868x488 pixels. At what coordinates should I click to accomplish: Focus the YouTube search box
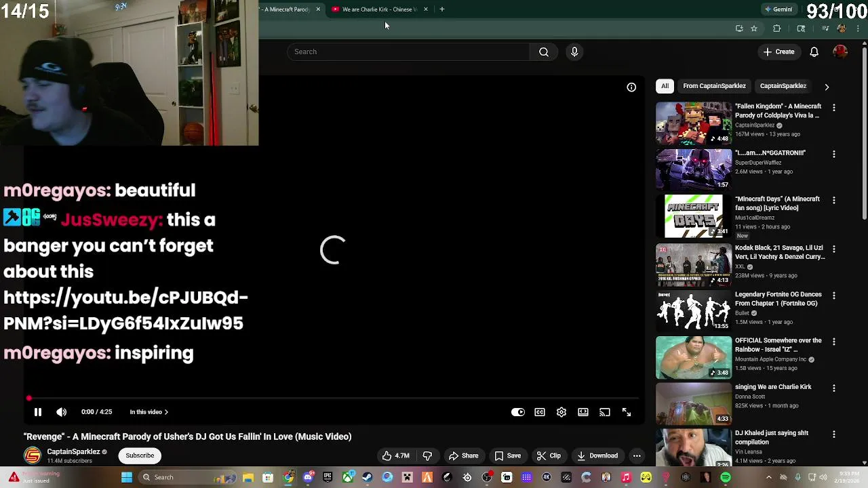point(408,52)
